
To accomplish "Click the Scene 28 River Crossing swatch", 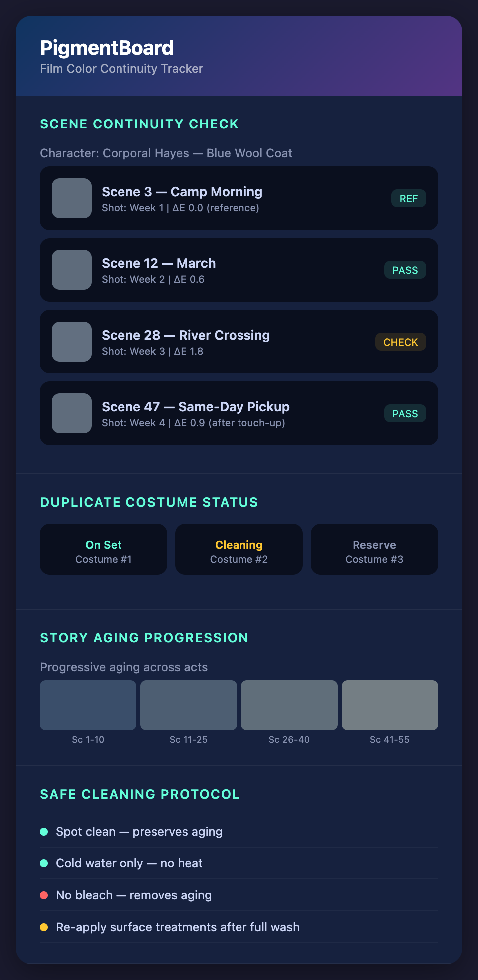I will coord(72,342).
